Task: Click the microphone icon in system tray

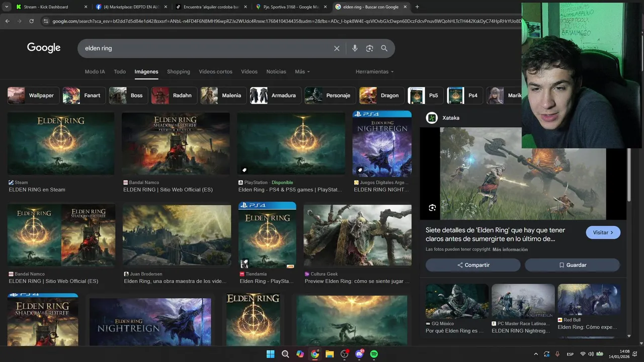Action: pyautogui.click(x=557, y=354)
